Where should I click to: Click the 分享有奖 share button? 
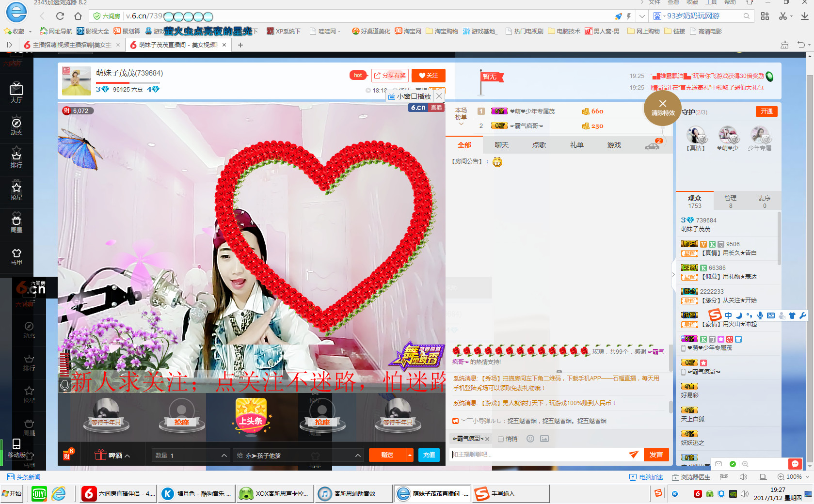390,76
